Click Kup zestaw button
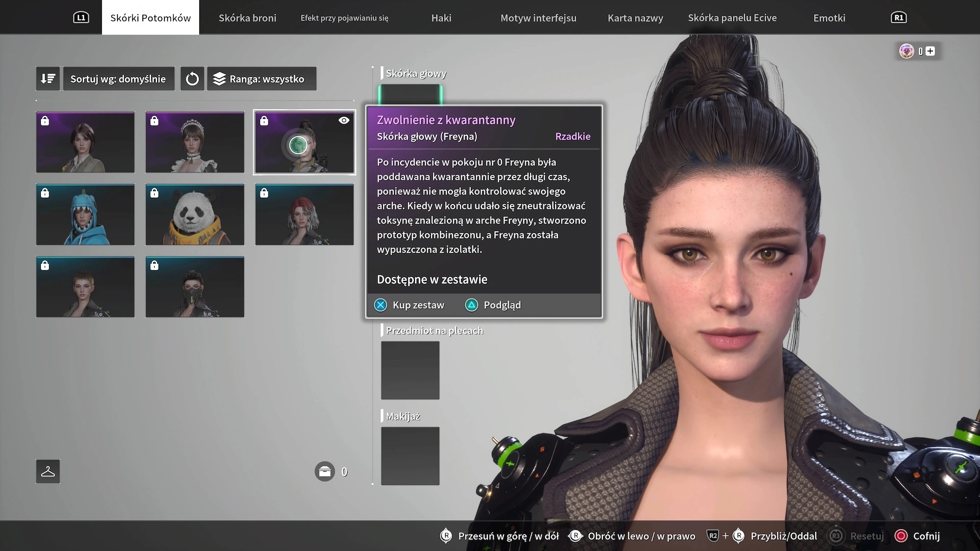This screenshot has width=980, height=551. coord(409,305)
